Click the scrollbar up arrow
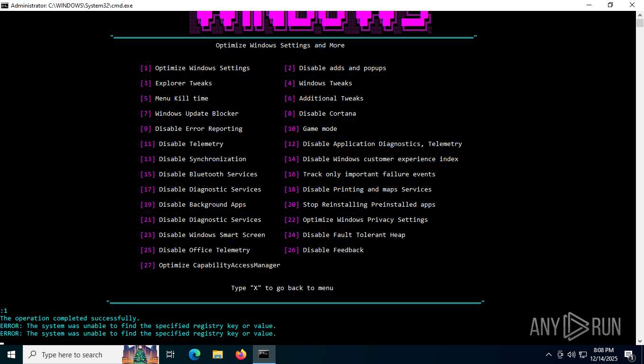 tap(640, 15)
